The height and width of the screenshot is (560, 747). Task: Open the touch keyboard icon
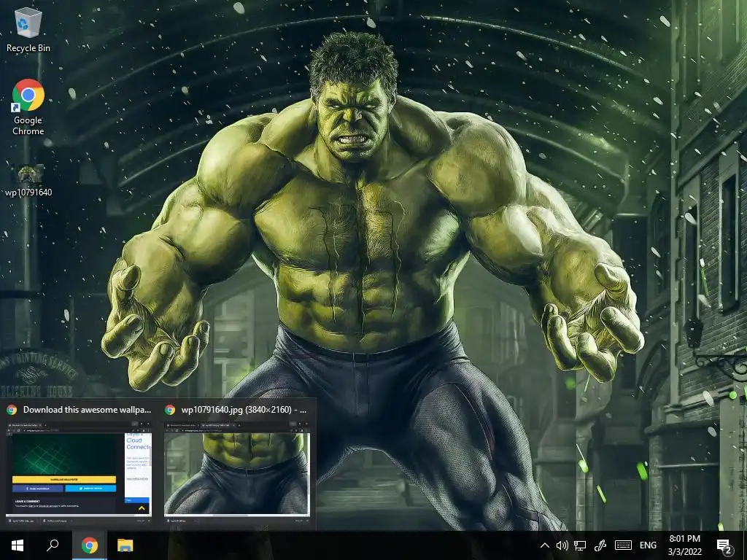[x=623, y=545]
